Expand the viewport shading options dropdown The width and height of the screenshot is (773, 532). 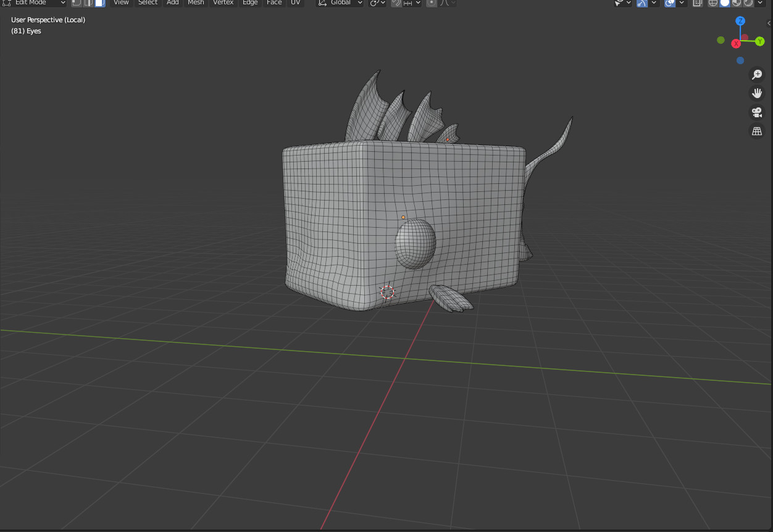(761, 2)
